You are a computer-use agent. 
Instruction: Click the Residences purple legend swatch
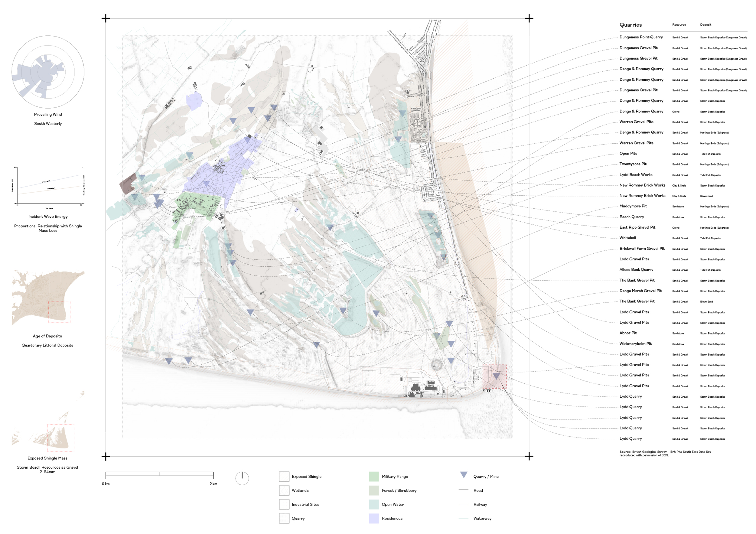point(374,518)
